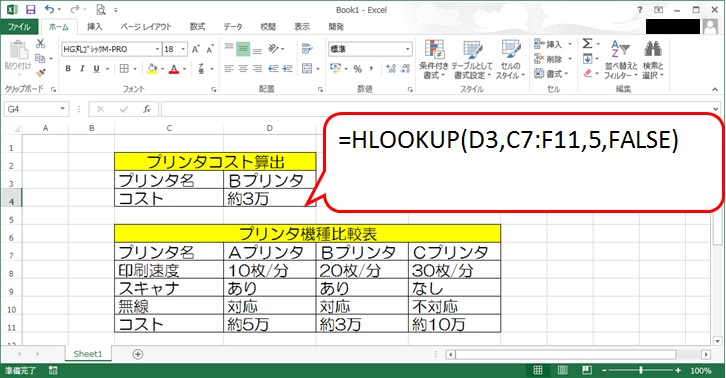Image resolution: width=726 pixels, height=378 pixels.
Task: Open Conditional Formatting menu
Action: 434,59
